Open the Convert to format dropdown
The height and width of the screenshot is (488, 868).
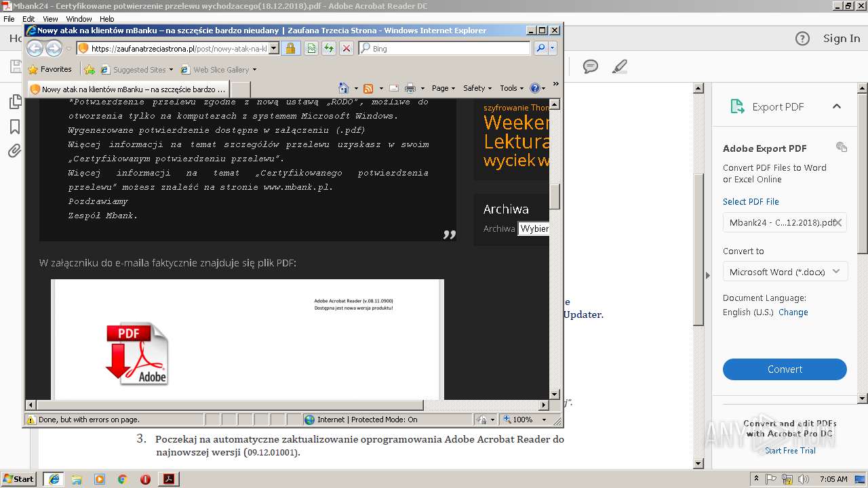785,272
